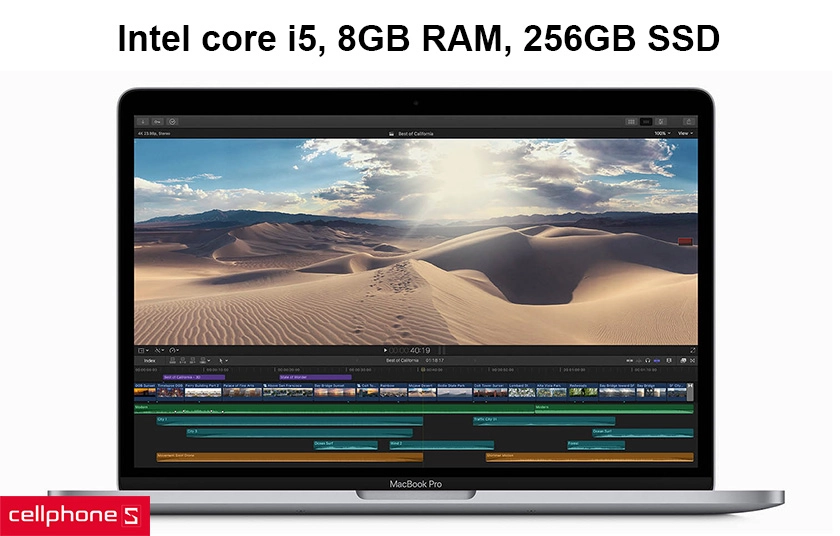Click the CellphoneS logo
Viewport: 840px width, 536px height.
click(x=75, y=515)
